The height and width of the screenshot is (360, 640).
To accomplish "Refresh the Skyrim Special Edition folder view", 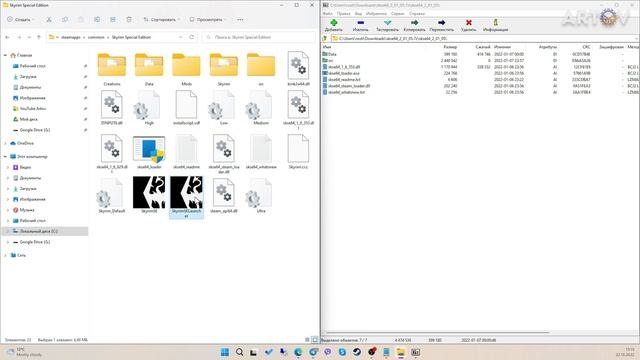I will pyautogui.click(x=191, y=37).
